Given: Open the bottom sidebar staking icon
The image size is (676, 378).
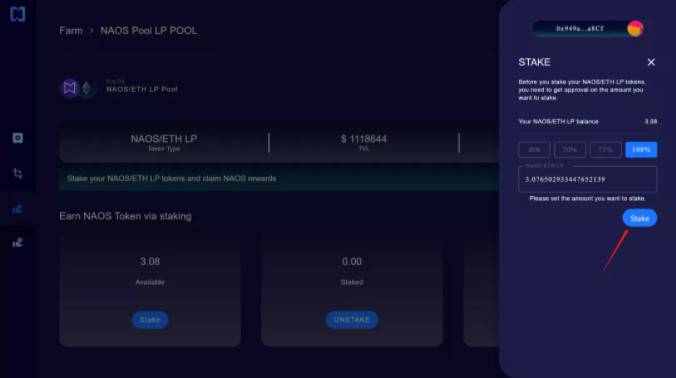Looking at the screenshot, I should tap(18, 243).
